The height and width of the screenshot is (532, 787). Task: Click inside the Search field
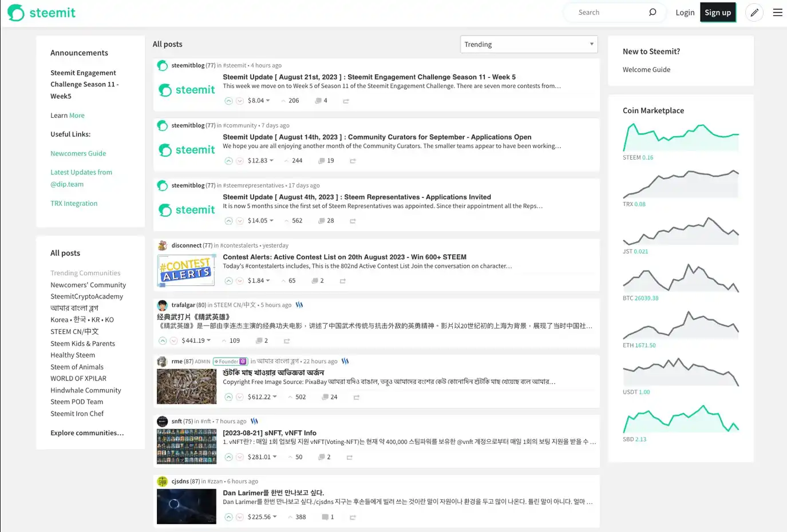[x=607, y=12]
